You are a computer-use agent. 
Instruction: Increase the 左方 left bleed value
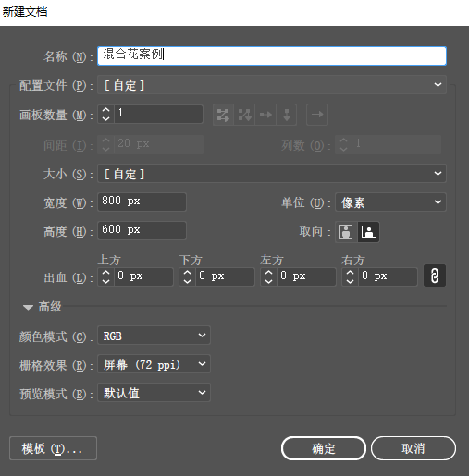pos(268,273)
